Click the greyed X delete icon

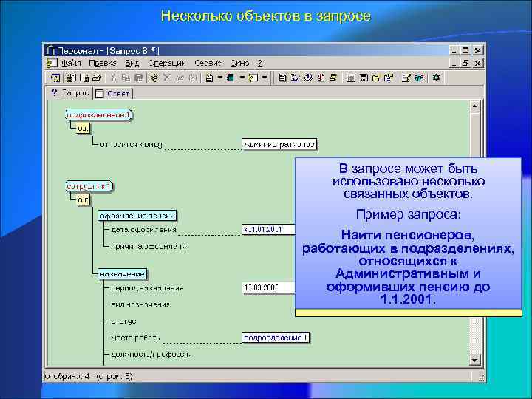166,78
